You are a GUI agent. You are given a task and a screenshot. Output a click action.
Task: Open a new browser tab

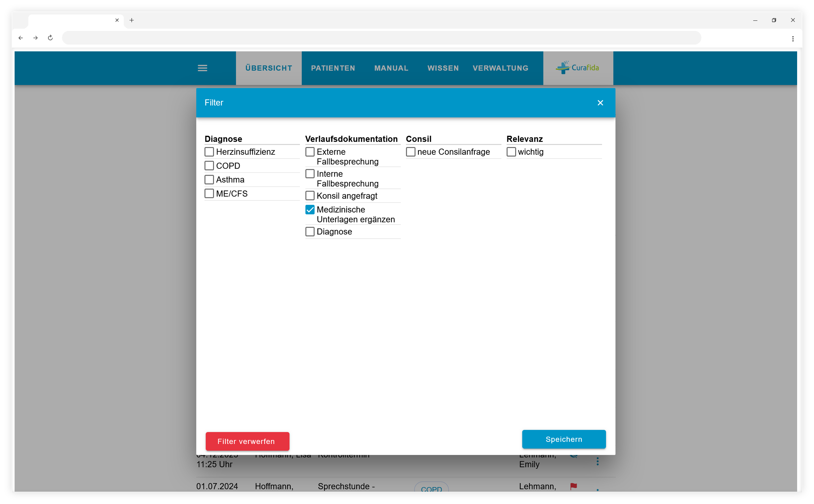click(132, 20)
